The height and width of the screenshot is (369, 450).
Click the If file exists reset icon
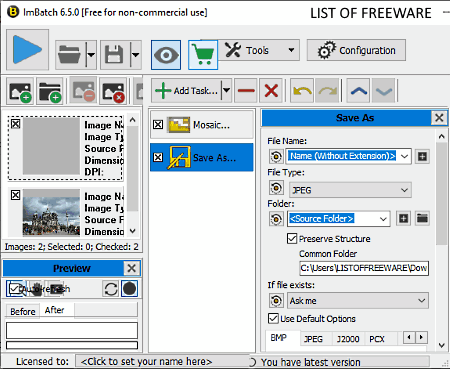pyautogui.click(x=276, y=301)
